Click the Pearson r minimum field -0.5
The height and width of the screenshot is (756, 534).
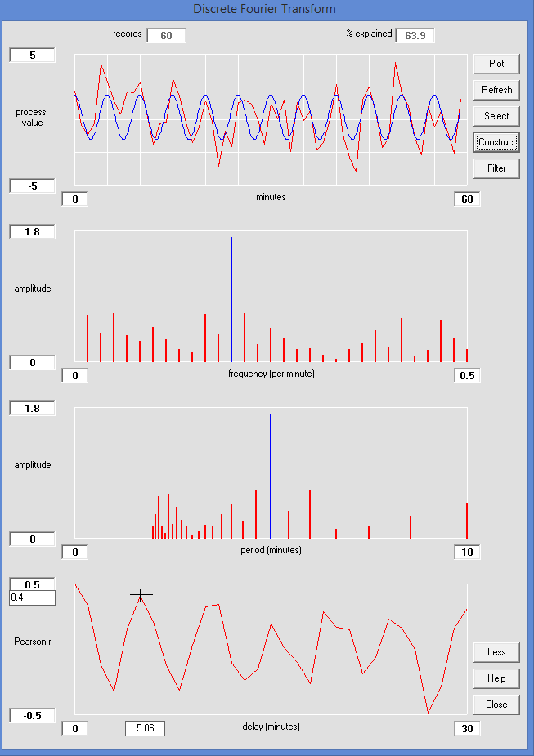click(x=33, y=716)
